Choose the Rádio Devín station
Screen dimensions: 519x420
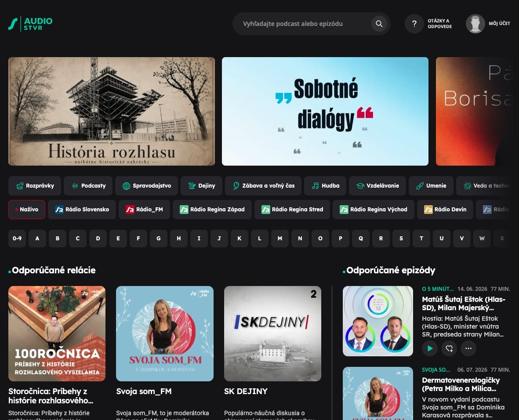445,210
